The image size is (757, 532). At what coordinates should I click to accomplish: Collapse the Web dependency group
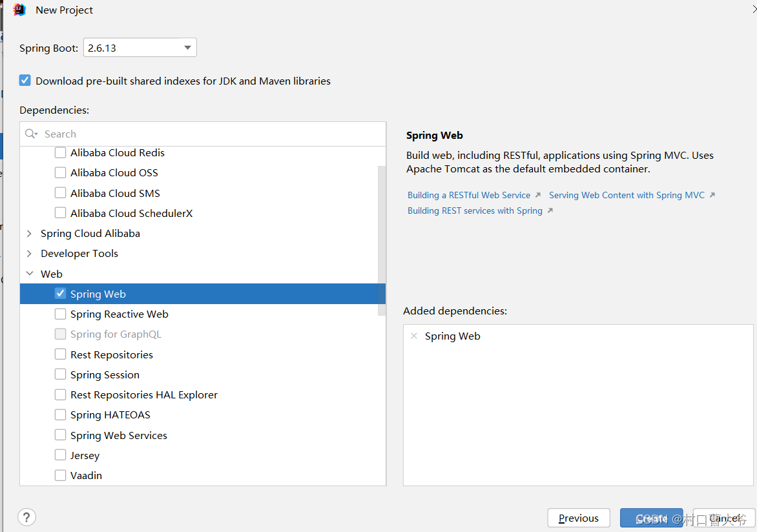[x=29, y=274]
